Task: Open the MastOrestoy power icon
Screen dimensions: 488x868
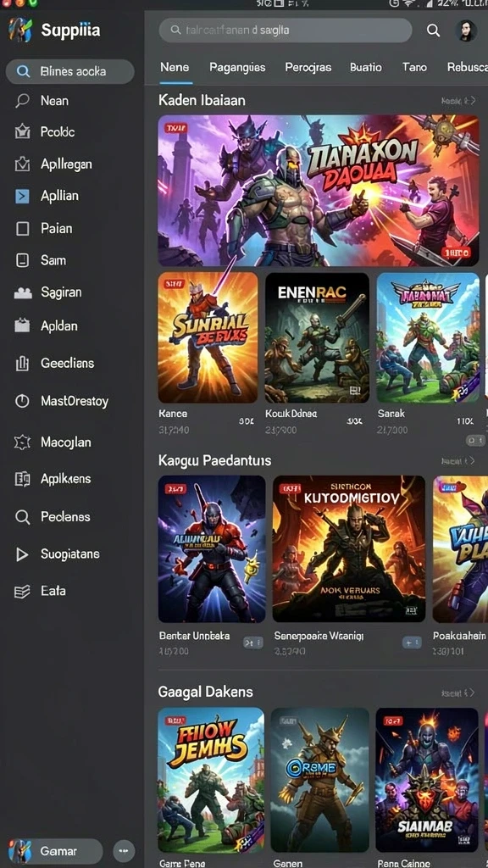Action: click(22, 401)
